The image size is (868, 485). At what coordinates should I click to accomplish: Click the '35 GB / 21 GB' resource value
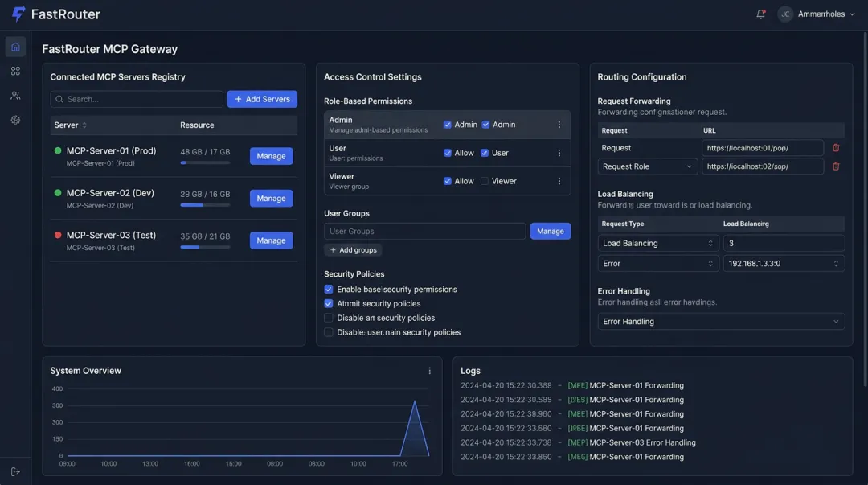coord(205,236)
